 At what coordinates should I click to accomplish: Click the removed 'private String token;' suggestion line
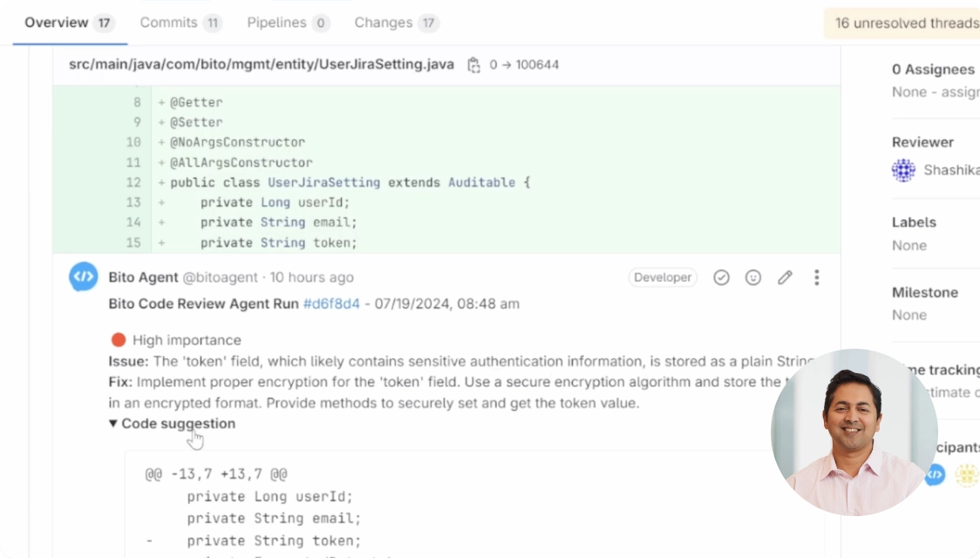click(x=274, y=541)
